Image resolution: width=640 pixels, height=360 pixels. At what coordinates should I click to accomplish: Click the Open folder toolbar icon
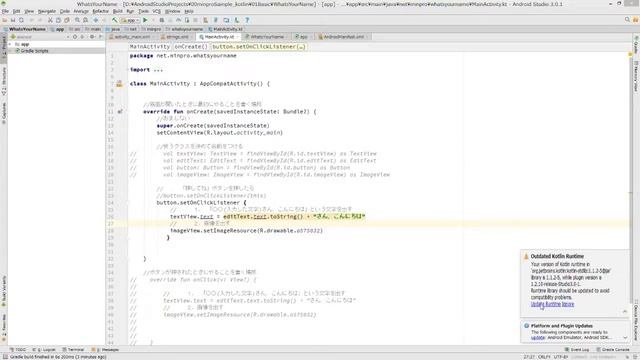point(4,20)
